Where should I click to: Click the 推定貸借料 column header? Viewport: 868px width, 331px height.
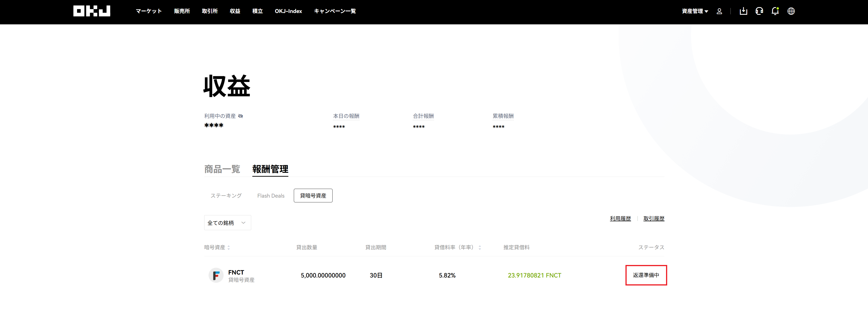517,248
